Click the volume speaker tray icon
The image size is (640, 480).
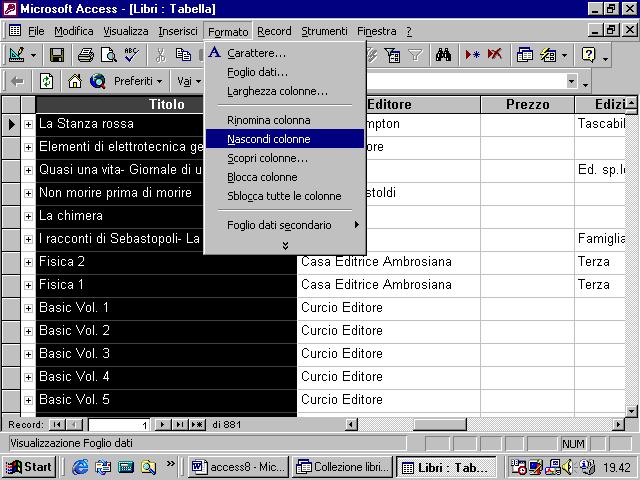[x=567, y=467]
